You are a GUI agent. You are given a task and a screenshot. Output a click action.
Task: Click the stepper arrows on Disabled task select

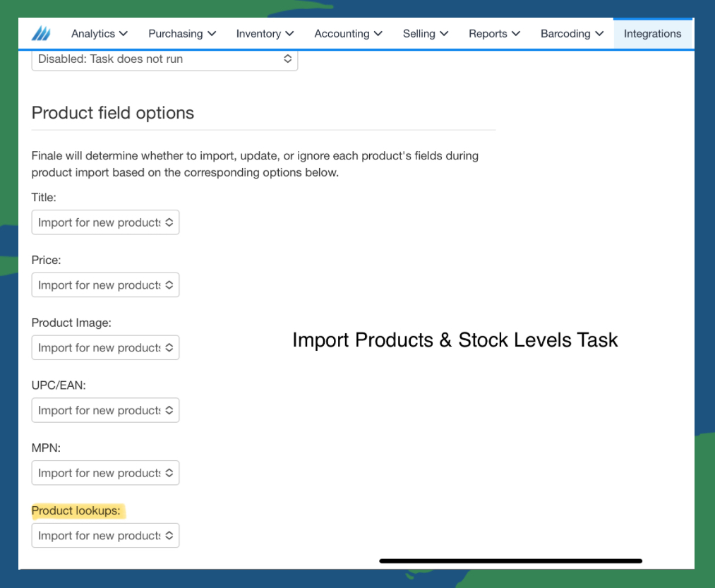coord(288,59)
